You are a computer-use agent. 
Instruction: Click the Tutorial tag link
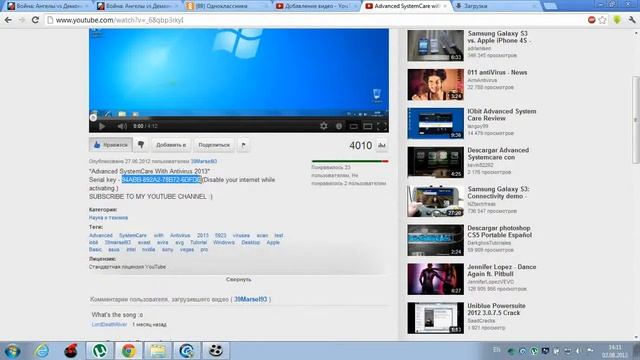pyautogui.click(x=198, y=242)
